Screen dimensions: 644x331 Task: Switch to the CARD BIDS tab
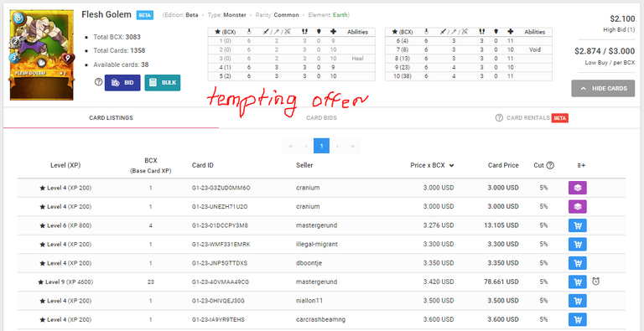321,118
